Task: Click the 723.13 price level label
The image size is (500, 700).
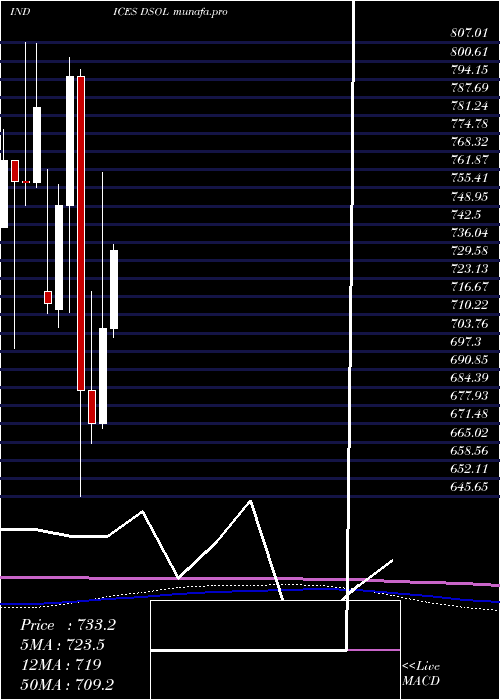Action: coord(469,269)
